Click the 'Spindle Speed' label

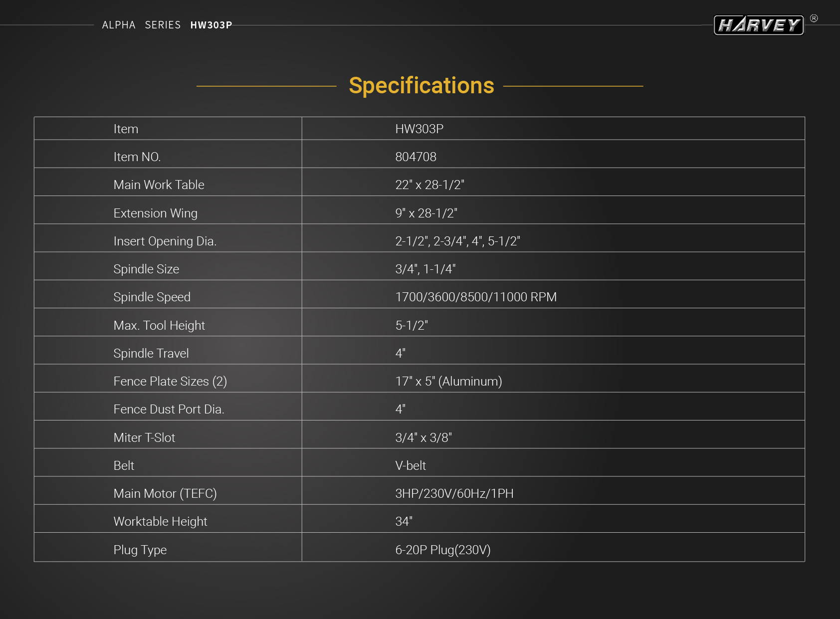pos(152,297)
